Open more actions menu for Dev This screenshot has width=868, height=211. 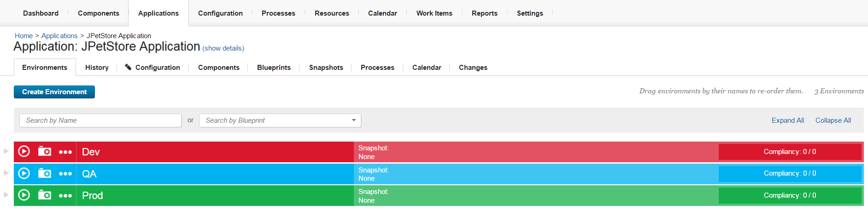65,152
